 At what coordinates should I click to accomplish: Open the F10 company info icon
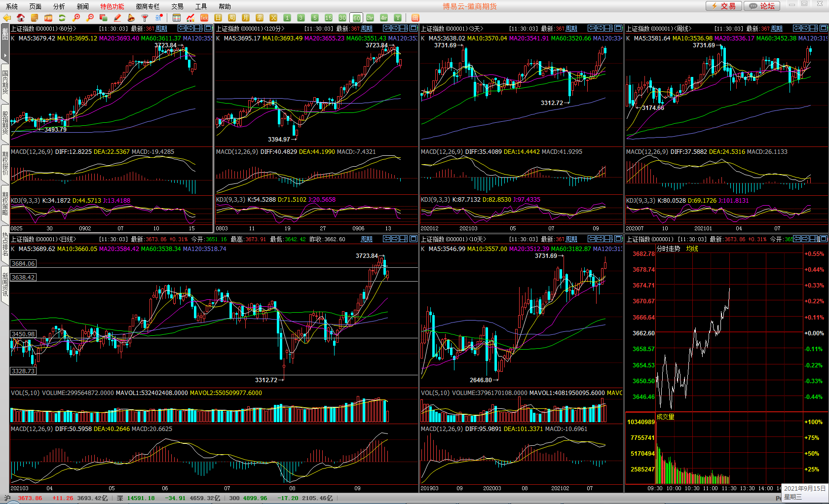[x=48, y=18]
